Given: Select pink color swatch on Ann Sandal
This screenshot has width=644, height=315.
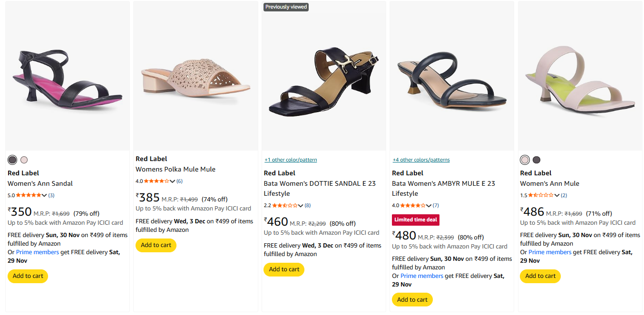Looking at the screenshot, I should (24, 160).
